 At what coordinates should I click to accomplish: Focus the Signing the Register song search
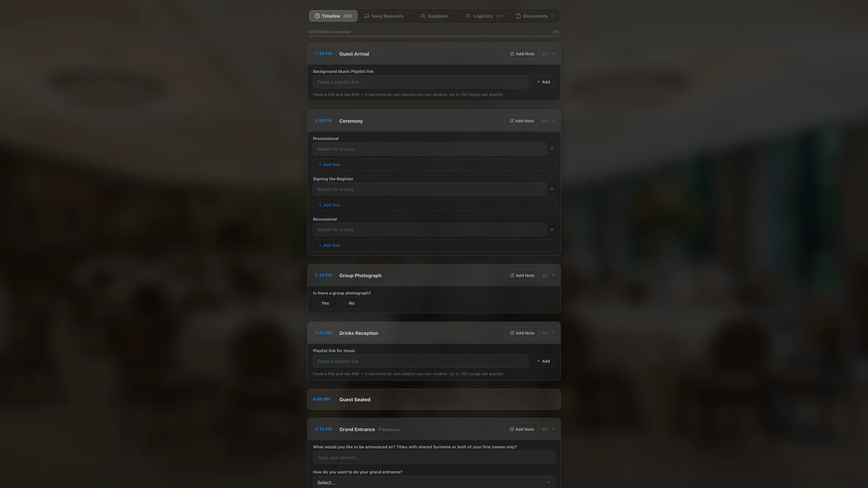(430, 189)
